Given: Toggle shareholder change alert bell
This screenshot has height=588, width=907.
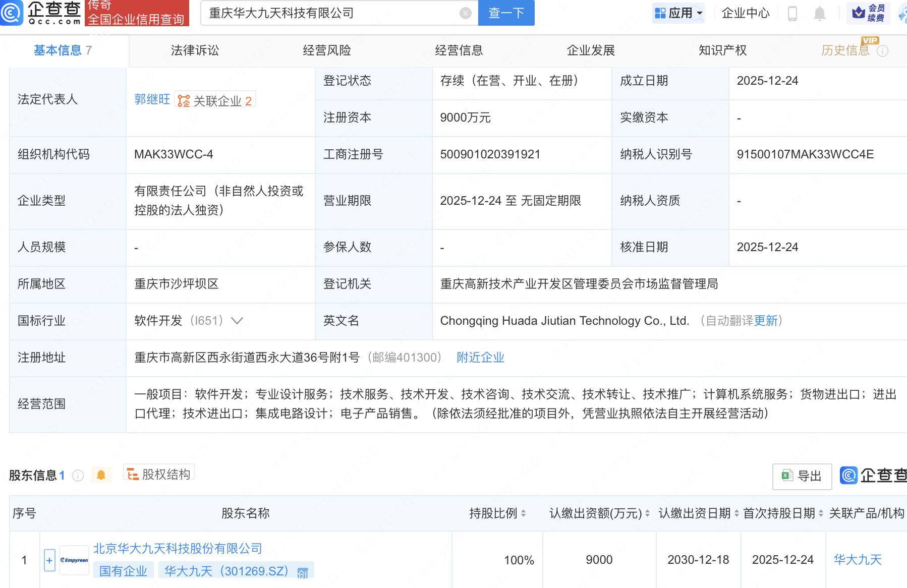Looking at the screenshot, I should pyautogui.click(x=101, y=475).
